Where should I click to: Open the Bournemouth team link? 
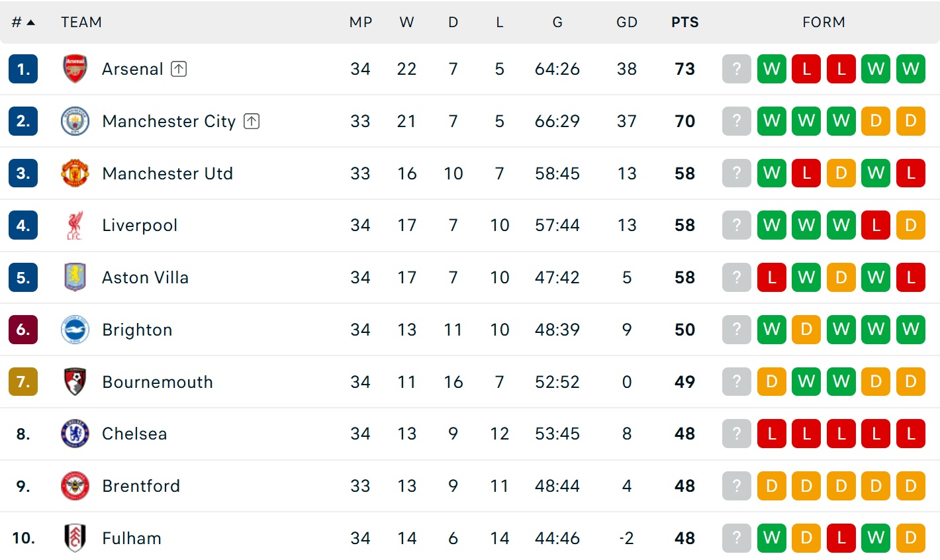pyautogui.click(x=158, y=382)
